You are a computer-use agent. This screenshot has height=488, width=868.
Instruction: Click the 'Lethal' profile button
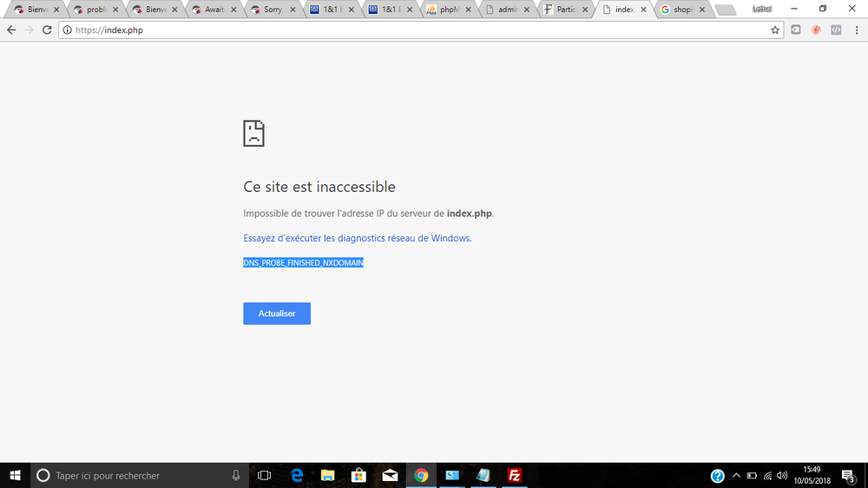tap(762, 9)
